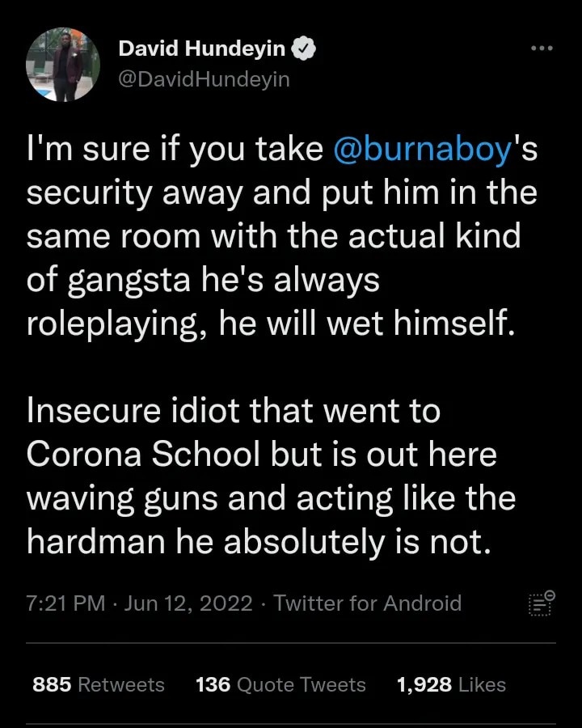
Task: Click the David Hundeyin display name
Action: [201, 49]
